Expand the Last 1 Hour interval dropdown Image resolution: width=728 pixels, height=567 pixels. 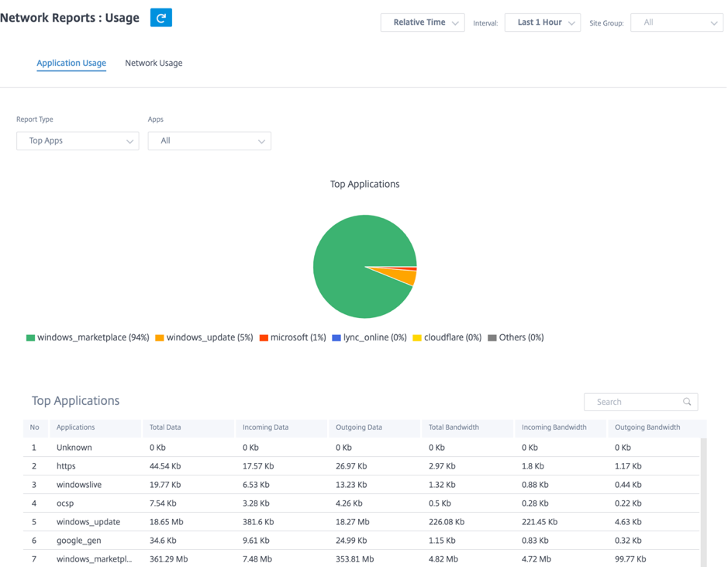(x=542, y=22)
